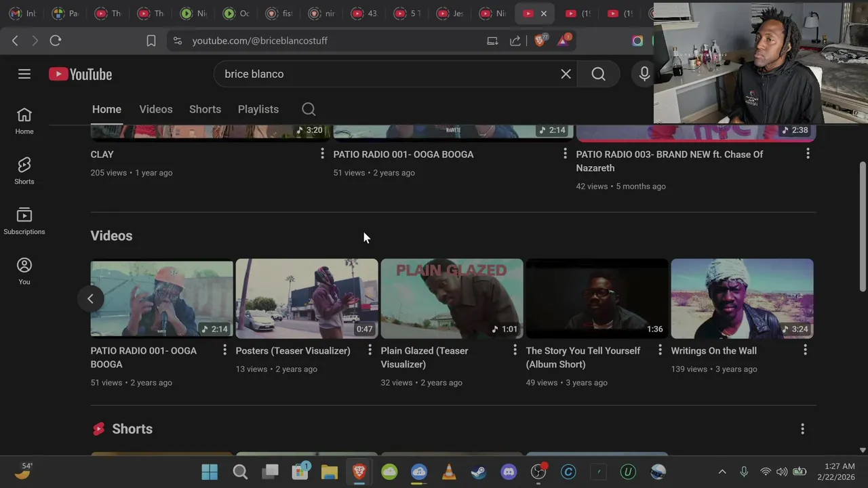Click the cast/media icon in address bar
The image size is (868, 488).
(492, 41)
